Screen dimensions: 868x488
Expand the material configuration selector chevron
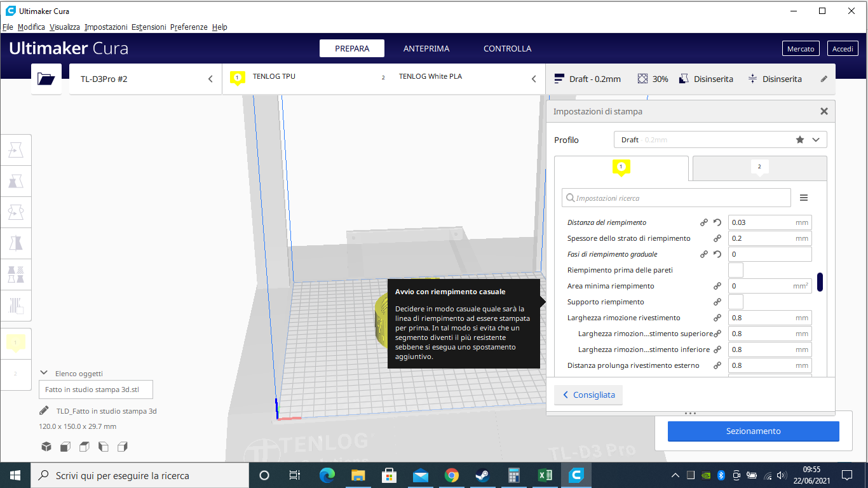pyautogui.click(x=534, y=79)
